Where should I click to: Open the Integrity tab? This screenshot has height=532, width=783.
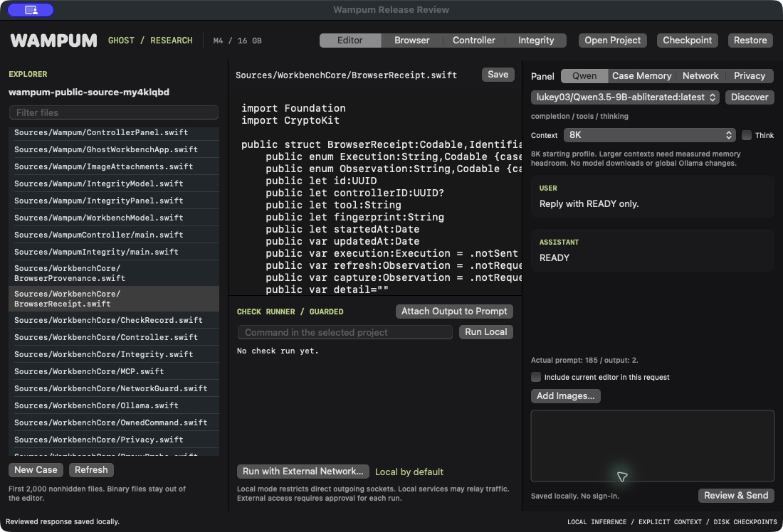point(536,41)
